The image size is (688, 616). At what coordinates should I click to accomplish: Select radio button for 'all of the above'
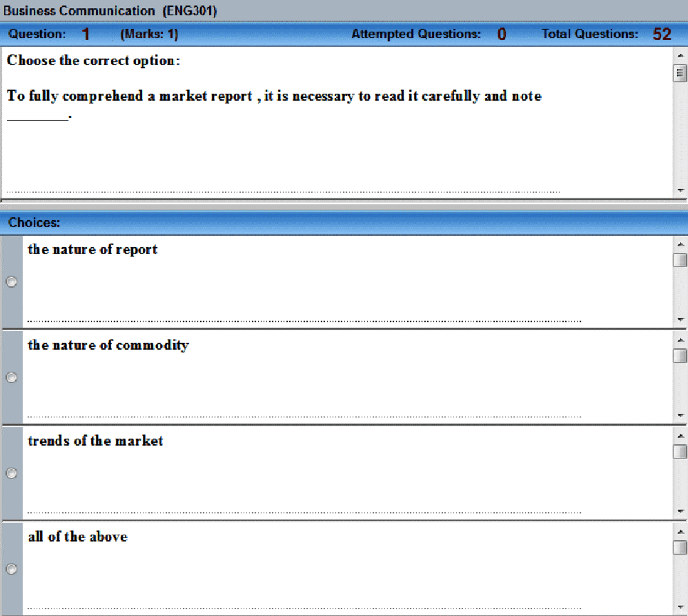pos(11,569)
